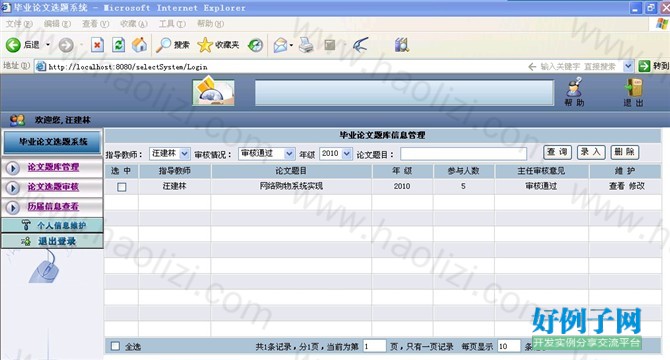Image resolution: width=670 pixels, height=360 pixels.
Task: Open the 指导教师 dropdown showing 汪建林
Action: tap(169, 153)
